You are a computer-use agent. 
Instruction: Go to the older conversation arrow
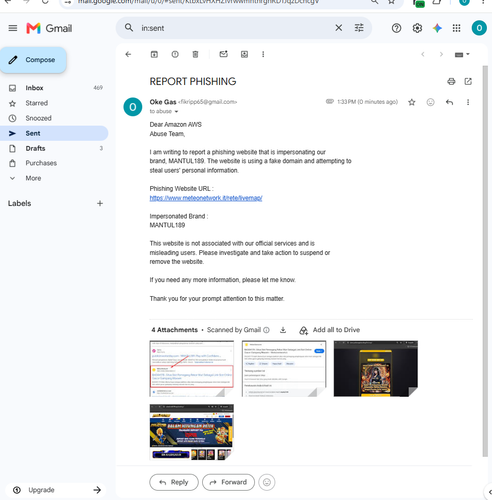[441, 54]
